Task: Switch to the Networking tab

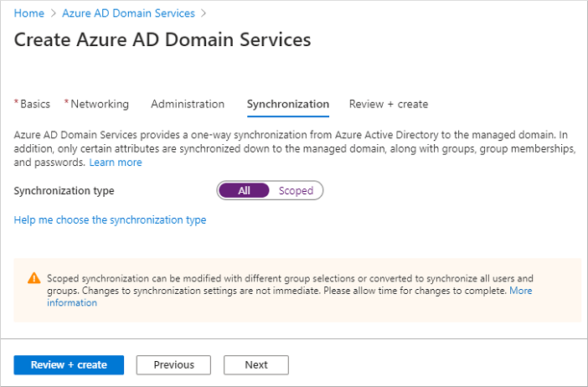Action: (x=99, y=104)
